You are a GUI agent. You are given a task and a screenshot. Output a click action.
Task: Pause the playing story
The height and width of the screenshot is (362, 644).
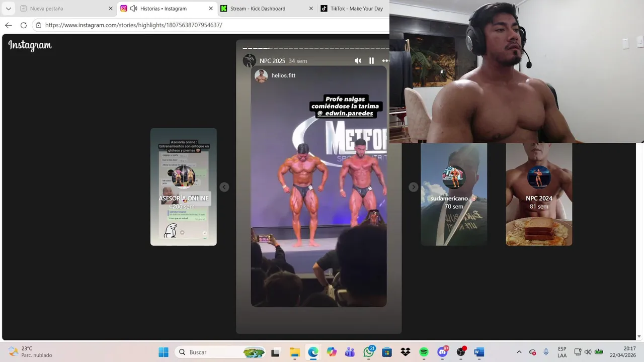371,61
